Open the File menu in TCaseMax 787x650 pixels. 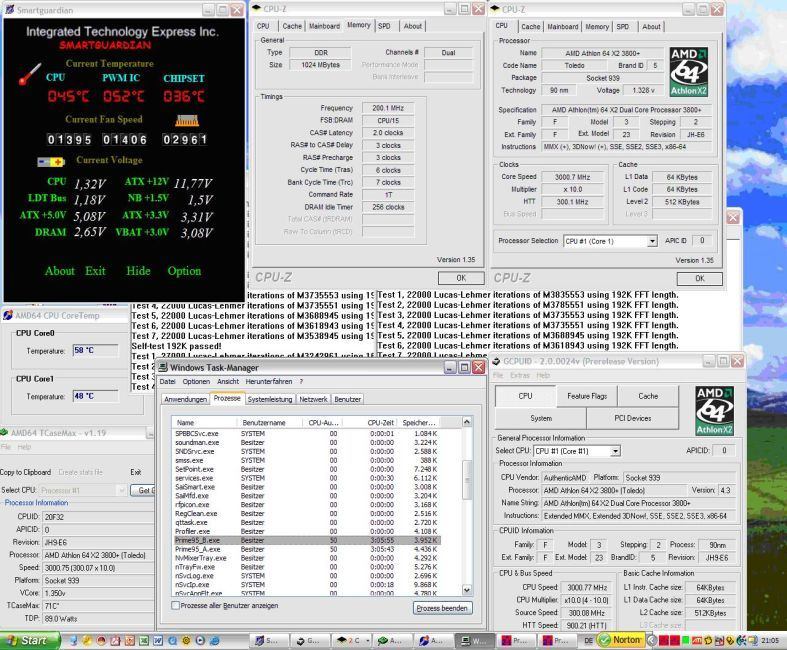(6, 447)
